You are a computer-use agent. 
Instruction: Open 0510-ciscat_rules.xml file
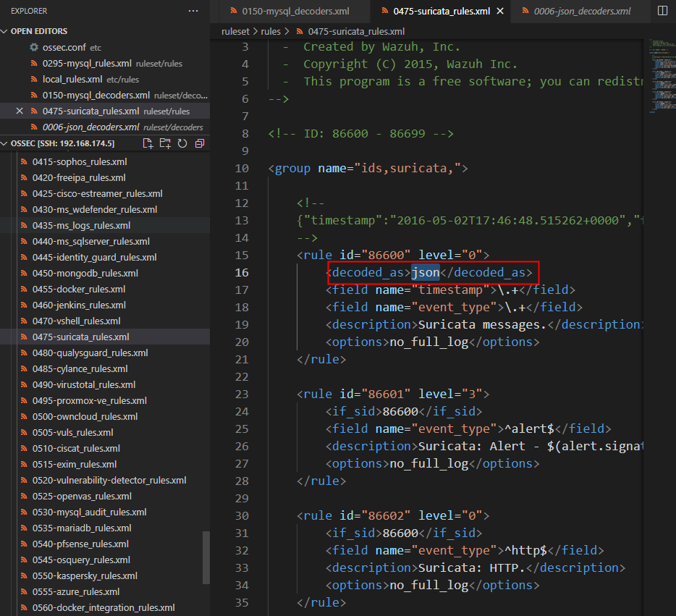point(105,449)
